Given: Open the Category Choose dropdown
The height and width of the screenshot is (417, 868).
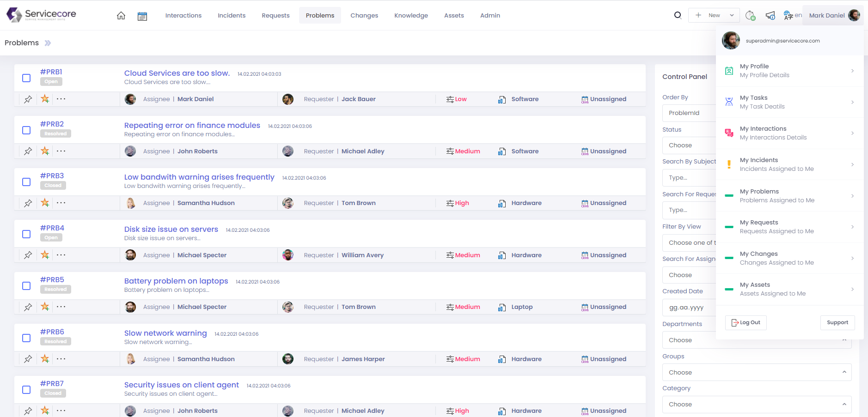Looking at the screenshot, I should point(757,405).
